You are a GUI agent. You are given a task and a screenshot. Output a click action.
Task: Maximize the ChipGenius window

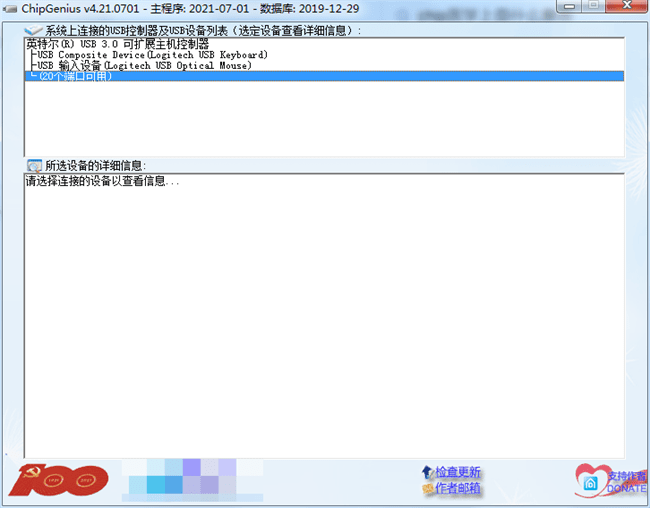tap(594, 6)
